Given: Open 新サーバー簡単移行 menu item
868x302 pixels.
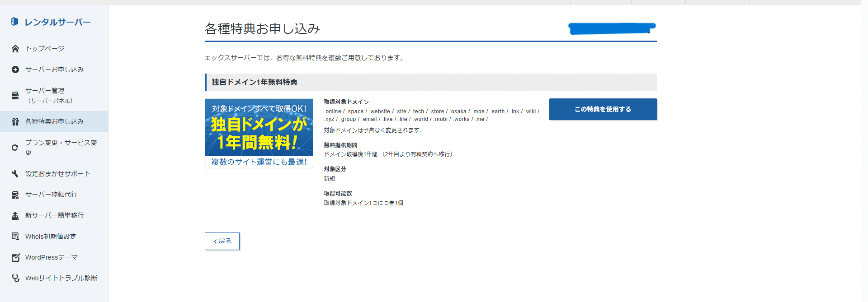Looking at the screenshot, I should click(54, 215).
